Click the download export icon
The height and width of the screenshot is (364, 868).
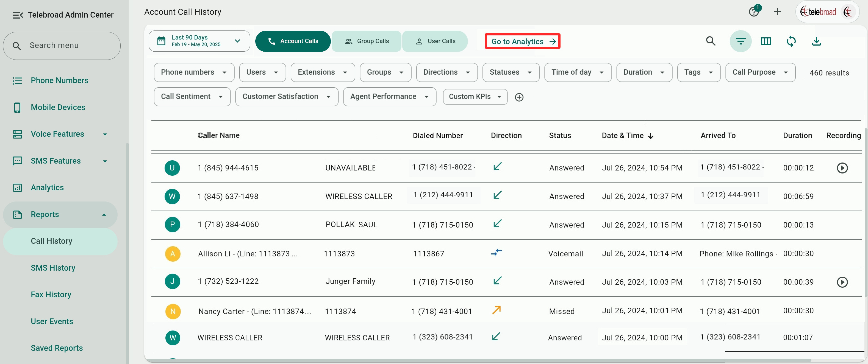coord(816,41)
